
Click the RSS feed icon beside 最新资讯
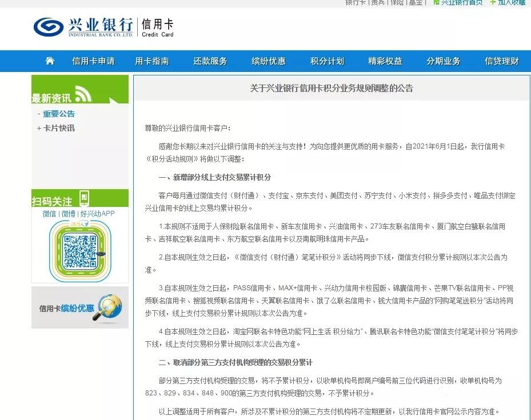83,94
